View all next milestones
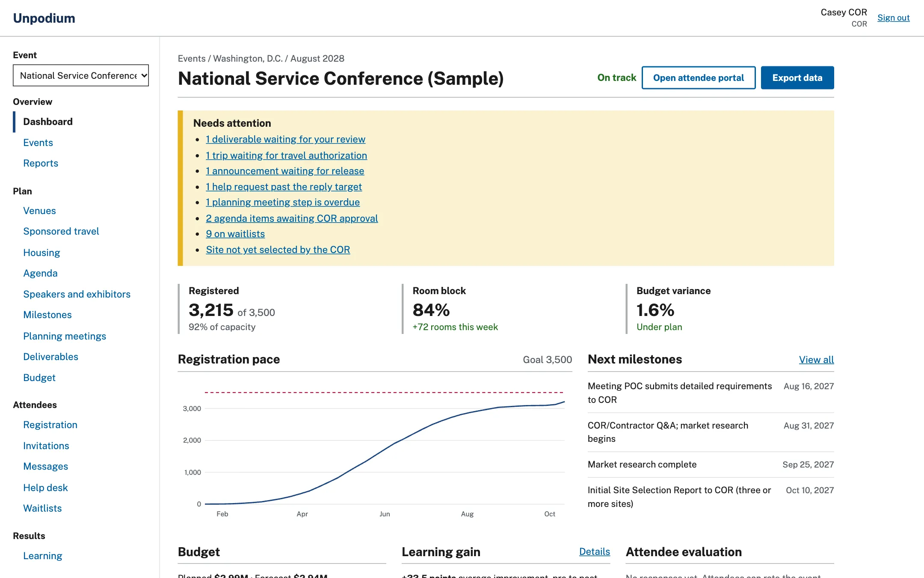Screen dimensions: 924x578 (x=816, y=360)
